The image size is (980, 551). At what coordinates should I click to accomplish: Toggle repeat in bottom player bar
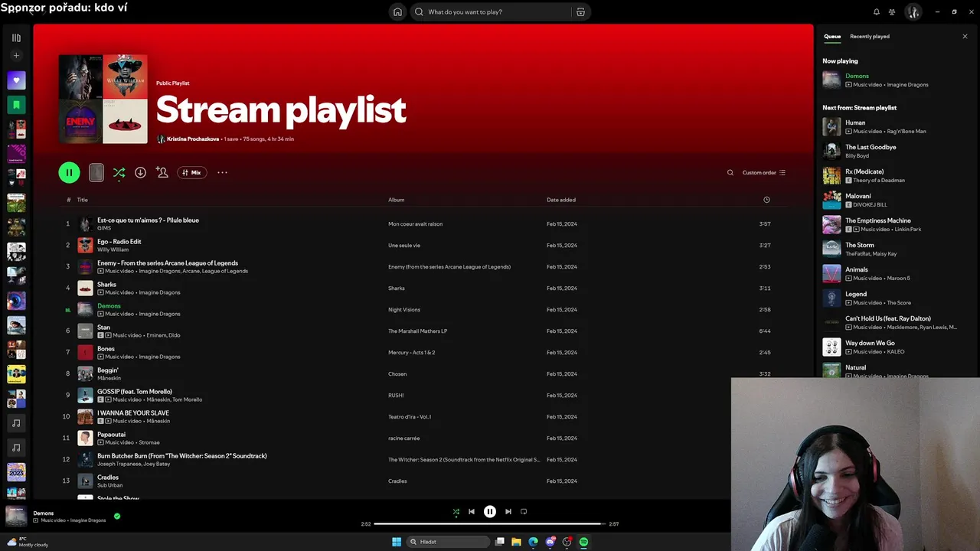pyautogui.click(x=524, y=511)
